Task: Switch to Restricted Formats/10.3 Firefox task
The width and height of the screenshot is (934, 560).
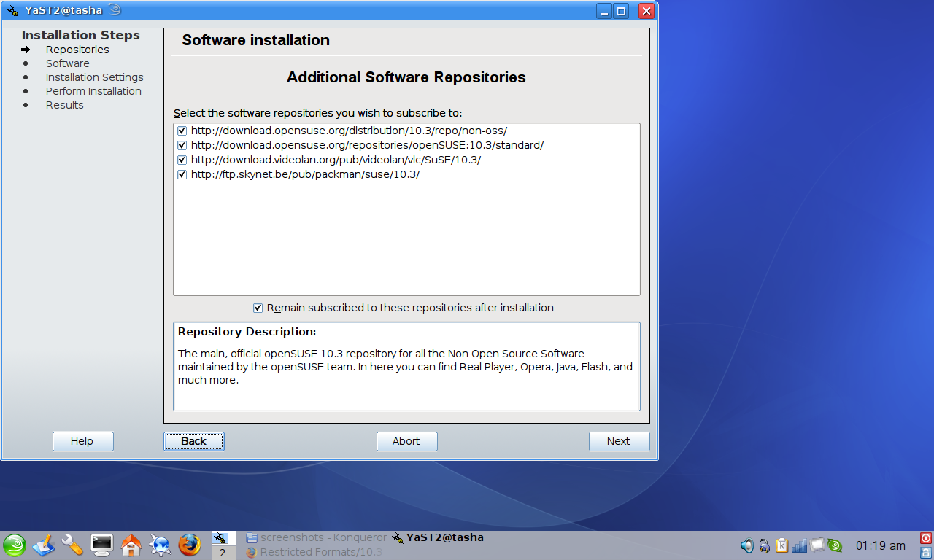Action: [314, 552]
